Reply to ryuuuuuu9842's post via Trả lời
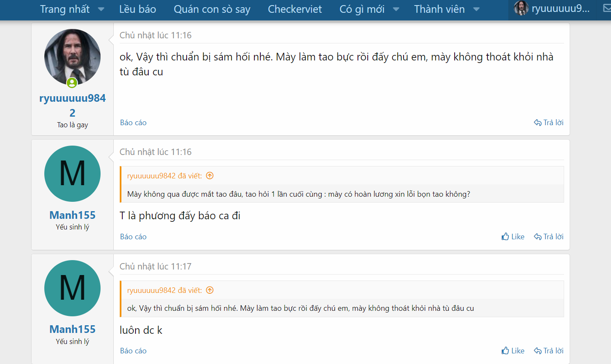Screen dimensions: 611x364 (549, 123)
